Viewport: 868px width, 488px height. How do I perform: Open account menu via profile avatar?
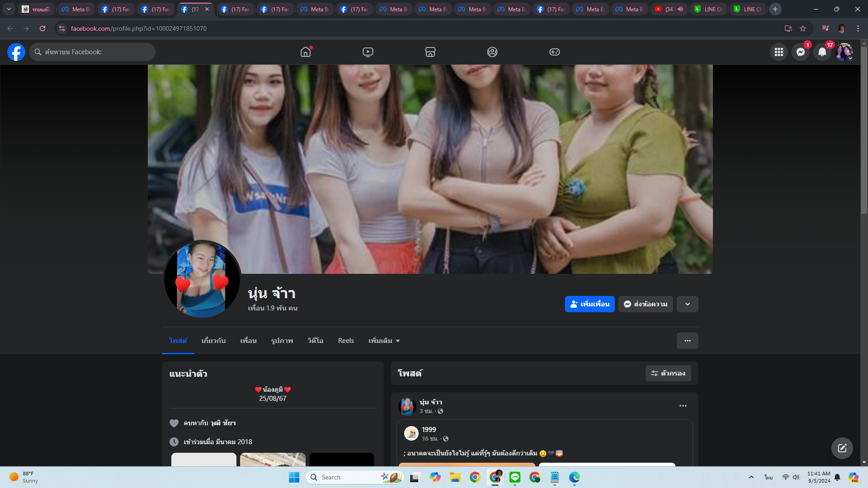click(844, 52)
